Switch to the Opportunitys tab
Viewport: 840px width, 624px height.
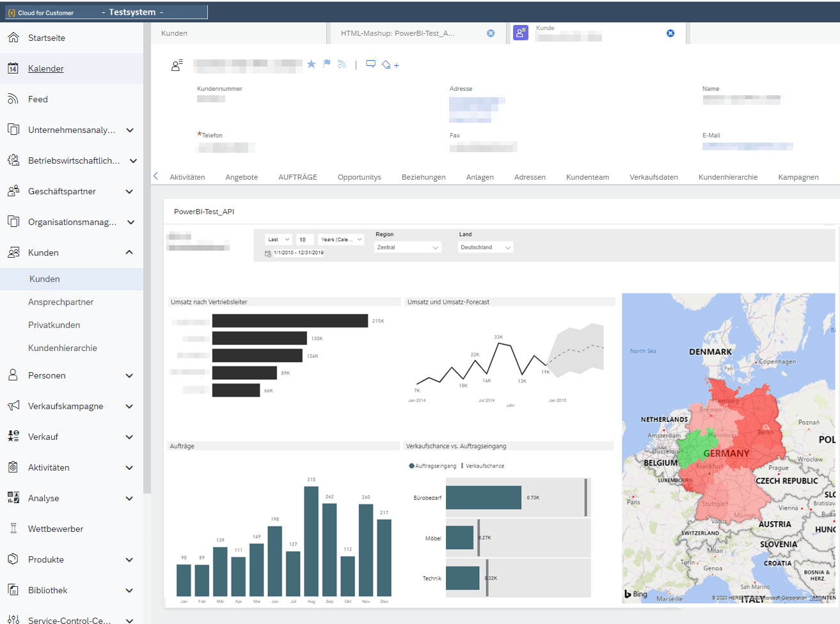coord(360,177)
